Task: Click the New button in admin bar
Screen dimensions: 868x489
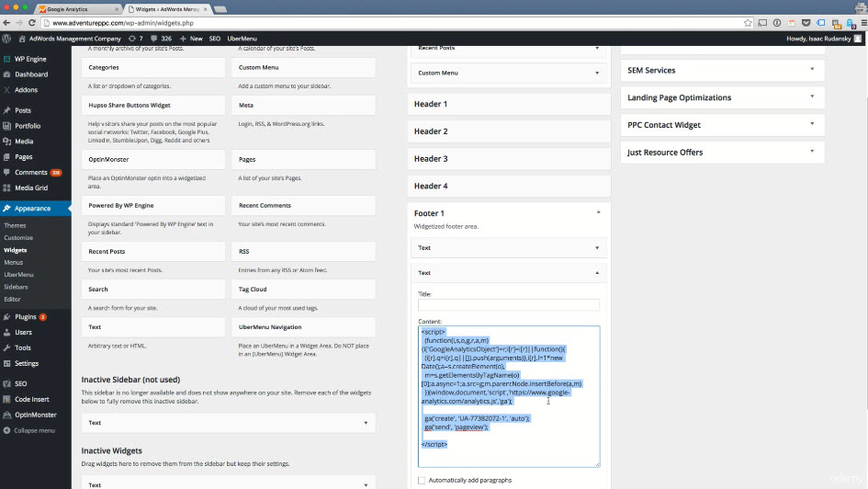Action: pyautogui.click(x=191, y=39)
